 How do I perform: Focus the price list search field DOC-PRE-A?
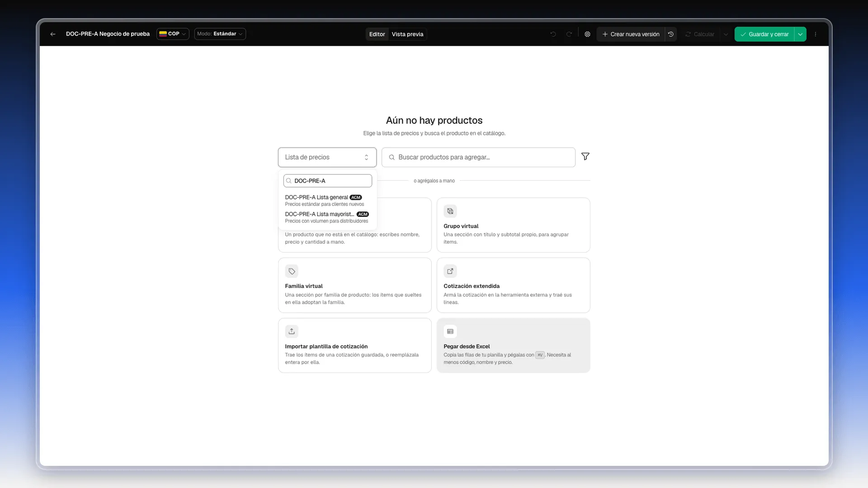[328, 181]
